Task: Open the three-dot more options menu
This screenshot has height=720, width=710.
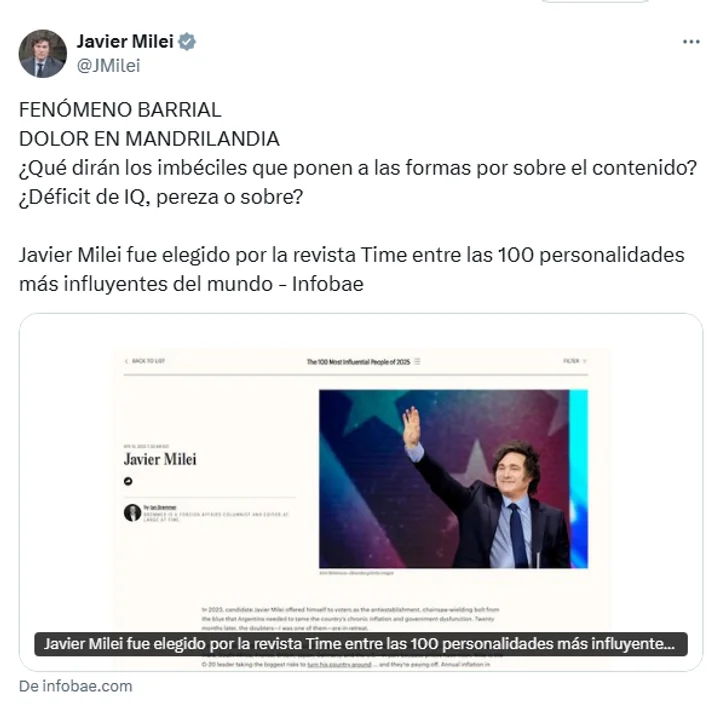Action: pos(691,42)
